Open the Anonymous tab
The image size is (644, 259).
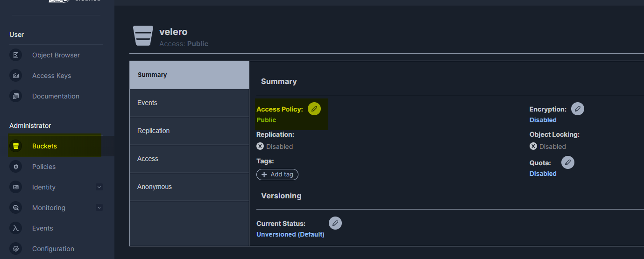click(x=189, y=187)
